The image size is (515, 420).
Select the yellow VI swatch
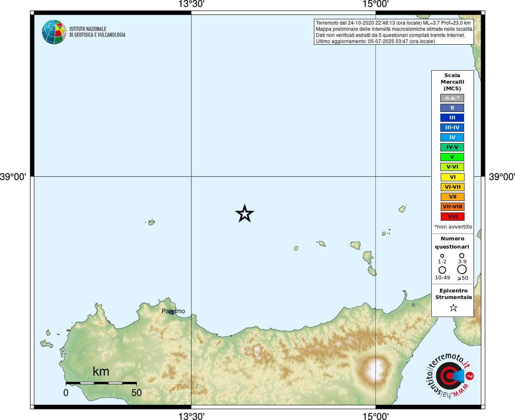452,177
